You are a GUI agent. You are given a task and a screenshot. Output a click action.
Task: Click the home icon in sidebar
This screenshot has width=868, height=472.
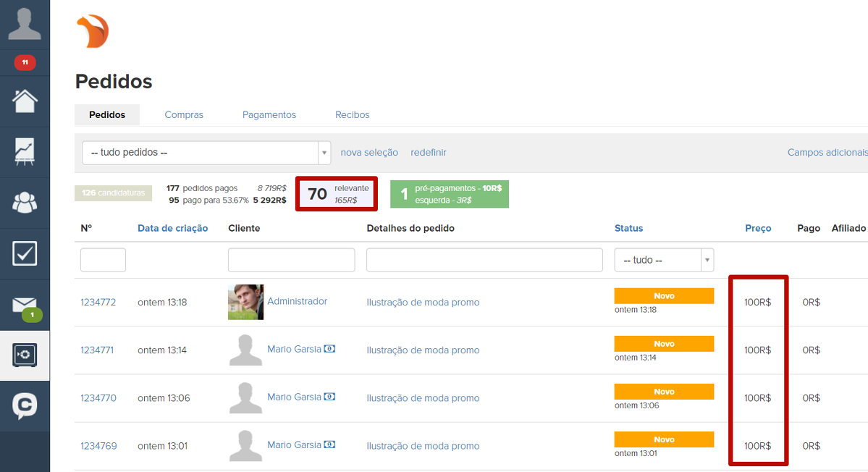point(25,101)
